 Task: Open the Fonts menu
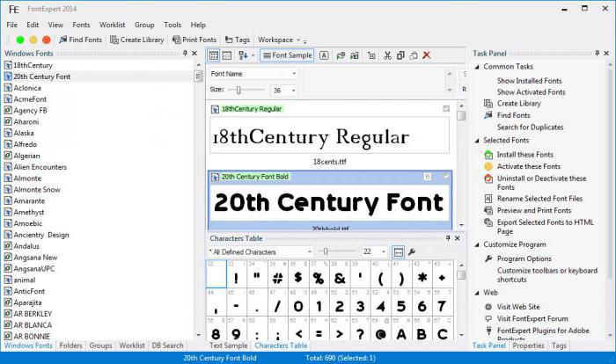pyautogui.click(x=81, y=25)
